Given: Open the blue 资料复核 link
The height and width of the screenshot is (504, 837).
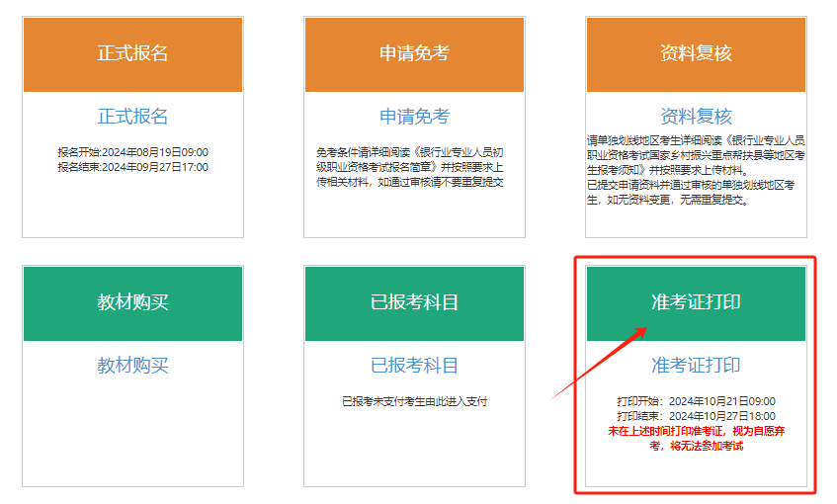Looking at the screenshot, I should (x=696, y=117).
